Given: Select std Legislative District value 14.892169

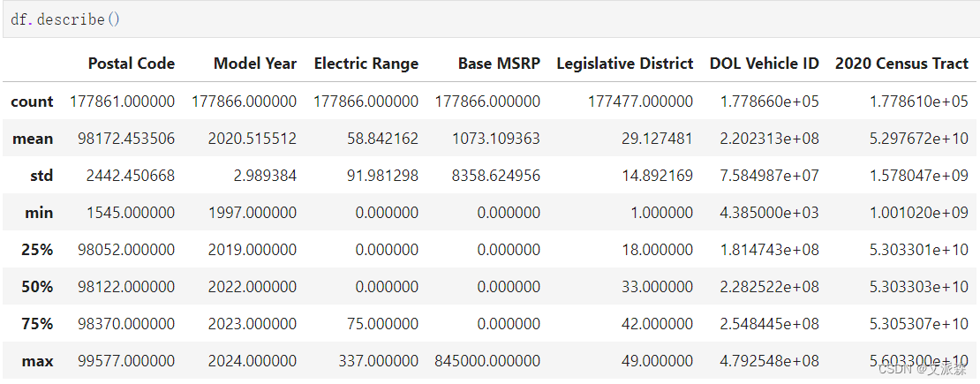Looking at the screenshot, I should point(657,175).
